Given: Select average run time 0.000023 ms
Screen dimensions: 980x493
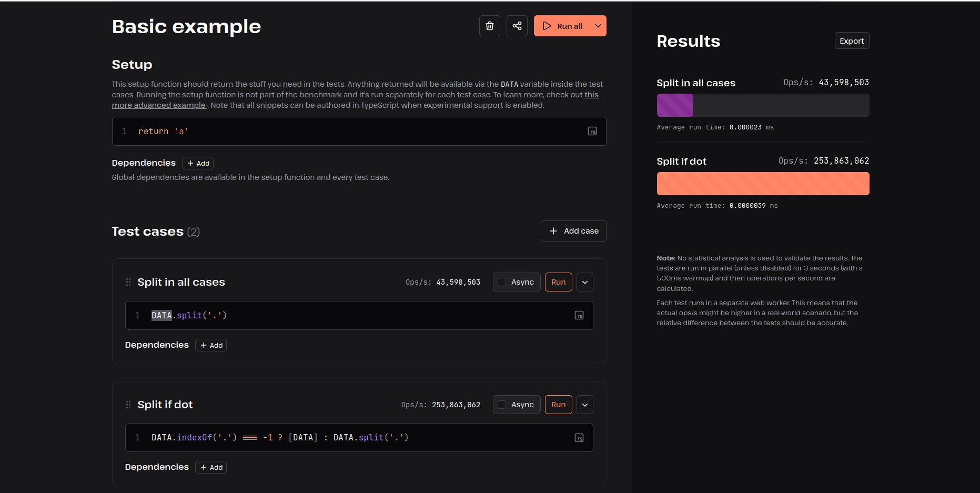Looking at the screenshot, I should pos(751,127).
